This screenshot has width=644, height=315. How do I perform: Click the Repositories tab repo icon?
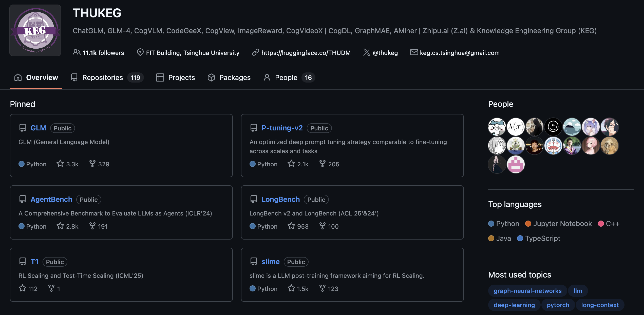coord(74,77)
